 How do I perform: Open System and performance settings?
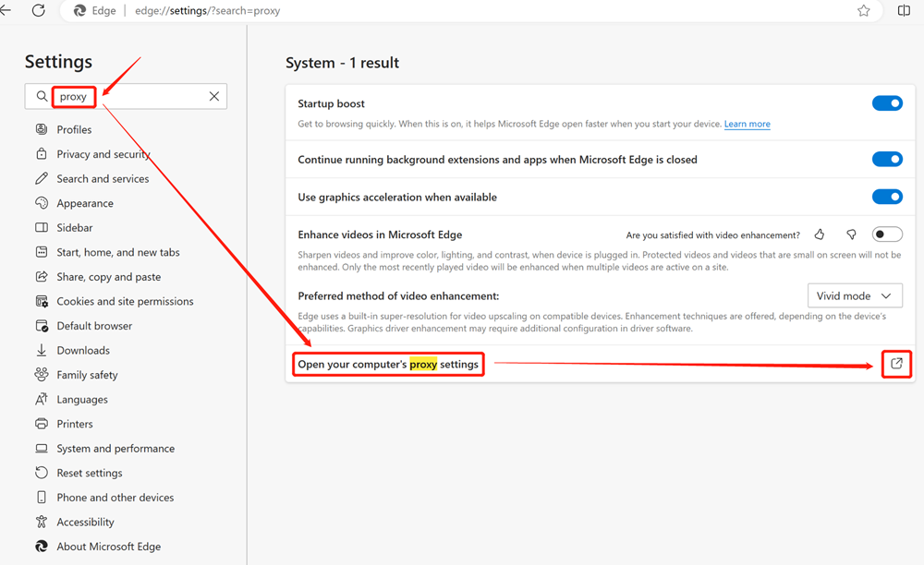(115, 449)
